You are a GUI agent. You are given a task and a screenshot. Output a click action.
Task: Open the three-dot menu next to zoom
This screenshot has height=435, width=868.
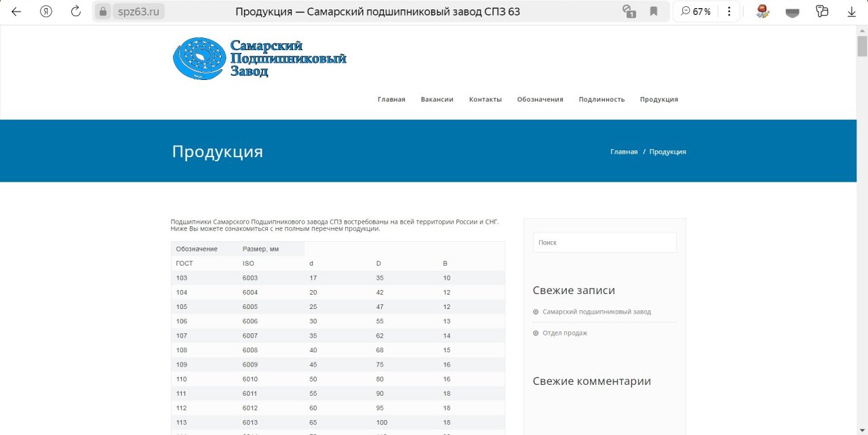[729, 12]
